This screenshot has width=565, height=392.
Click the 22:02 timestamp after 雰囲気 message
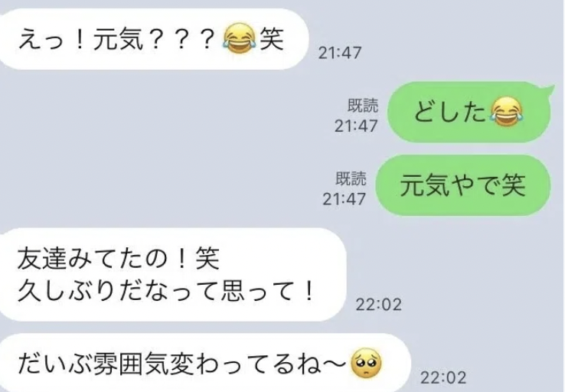[443, 377]
